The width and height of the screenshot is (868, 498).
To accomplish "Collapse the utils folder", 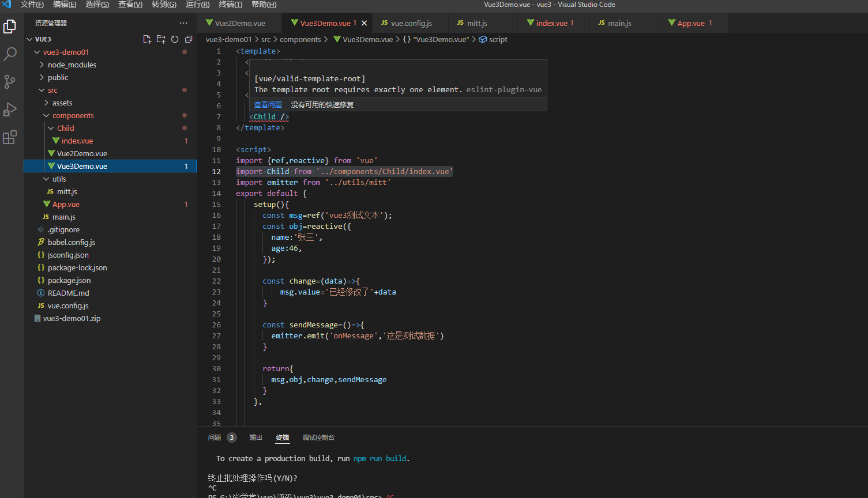I will click(46, 179).
